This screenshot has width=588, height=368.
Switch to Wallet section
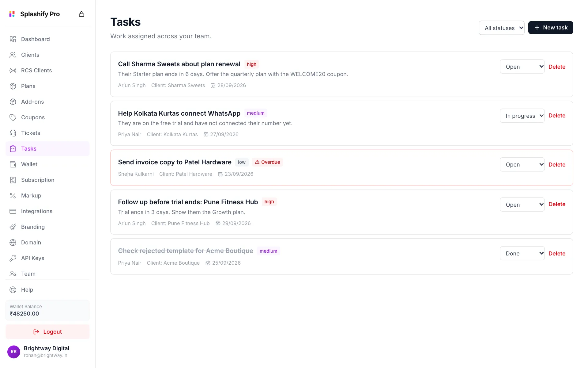(47, 164)
